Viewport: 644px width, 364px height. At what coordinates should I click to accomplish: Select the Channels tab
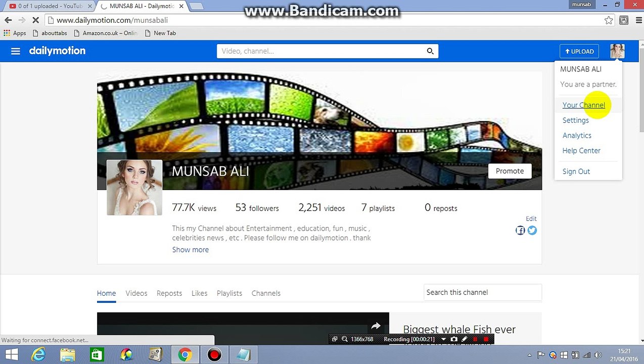click(x=266, y=293)
